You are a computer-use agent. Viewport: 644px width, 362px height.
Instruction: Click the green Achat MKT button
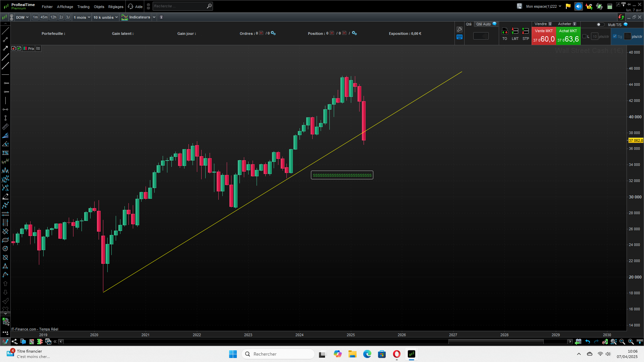(x=568, y=36)
